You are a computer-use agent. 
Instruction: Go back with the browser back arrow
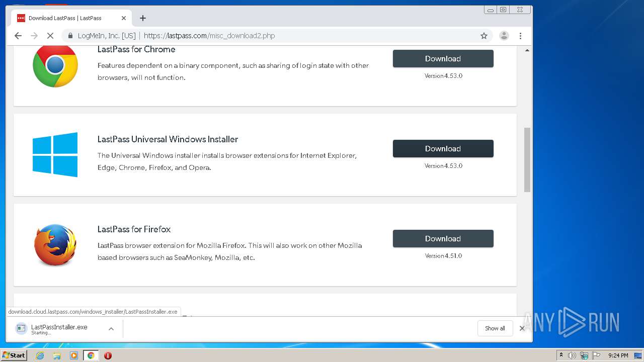[x=18, y=36]
